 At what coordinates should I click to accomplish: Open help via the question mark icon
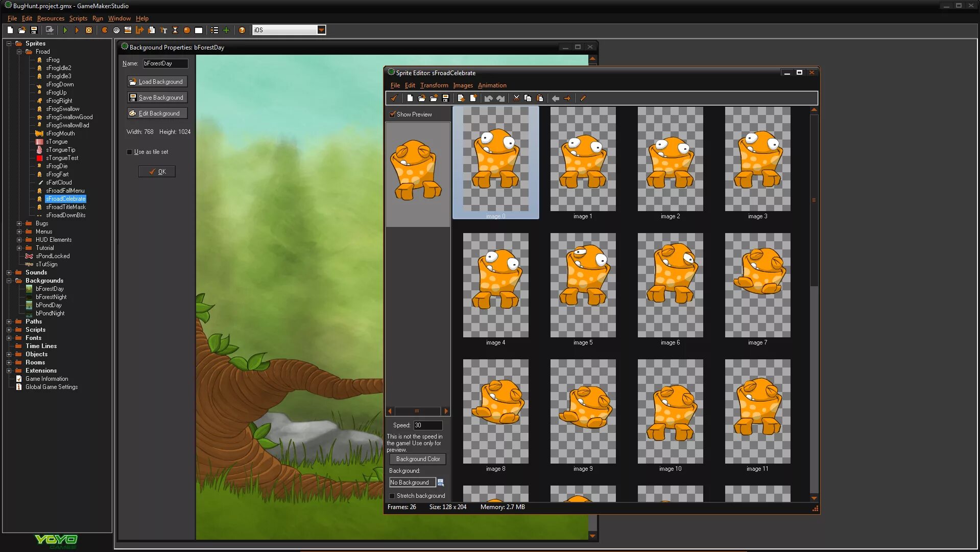[x=242, y=30]
